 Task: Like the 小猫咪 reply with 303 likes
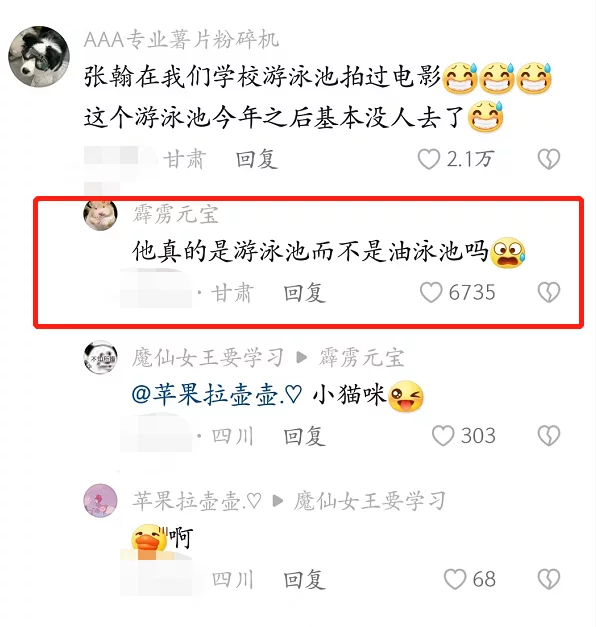(443, 435)
